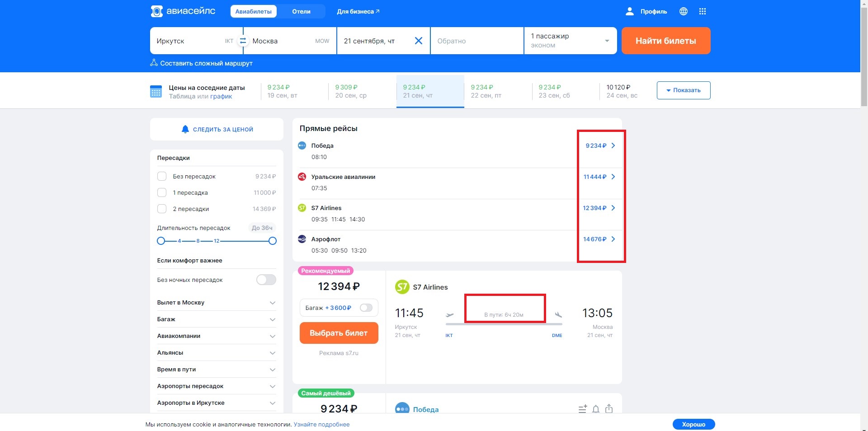Open the globe language selector icon
The image size is (868, 431).
pos(684,11)
